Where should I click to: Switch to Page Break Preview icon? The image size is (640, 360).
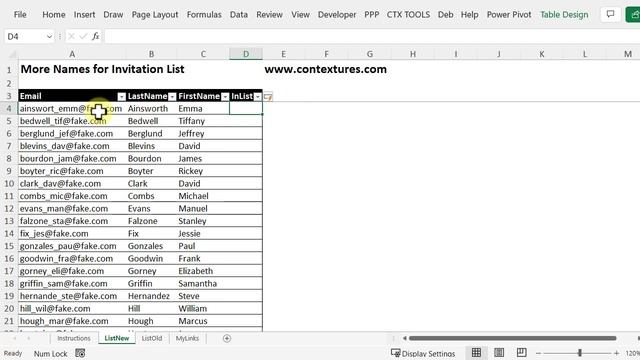[x=521, y=353]
